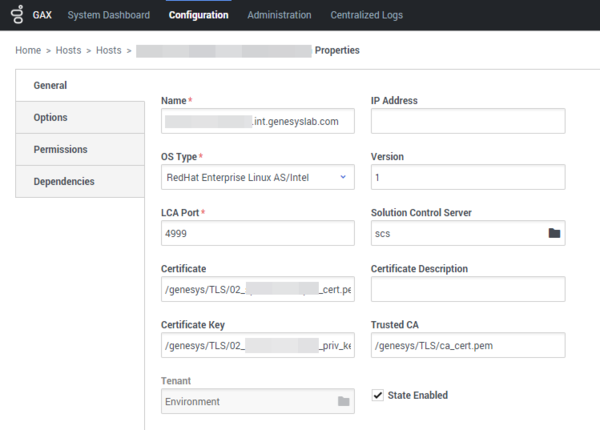The image size is (600, 430).
Task: Expand the OS Type dropdown
Action: [x=343, y=177]
